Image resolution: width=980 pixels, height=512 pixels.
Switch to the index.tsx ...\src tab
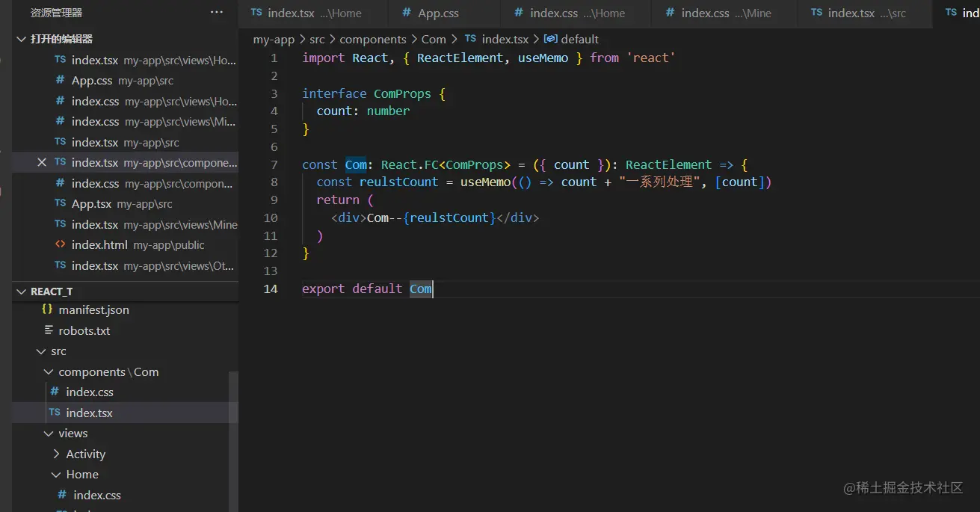click(x=866, y=13)
